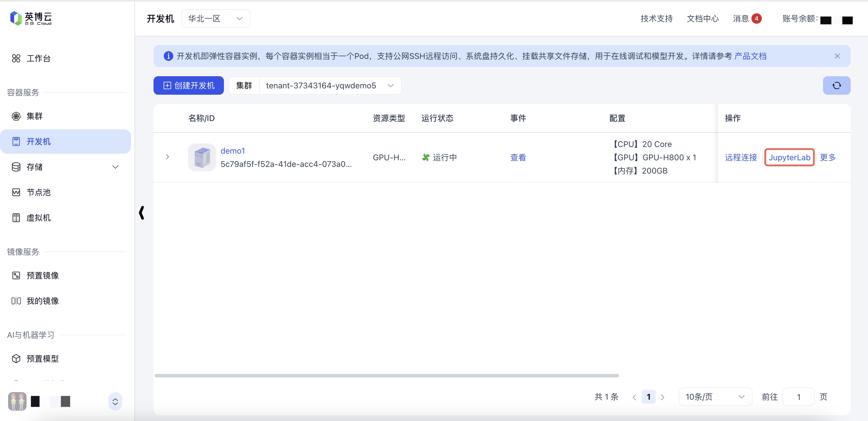Click the 创建开发机 button

[x=189, y=86]
